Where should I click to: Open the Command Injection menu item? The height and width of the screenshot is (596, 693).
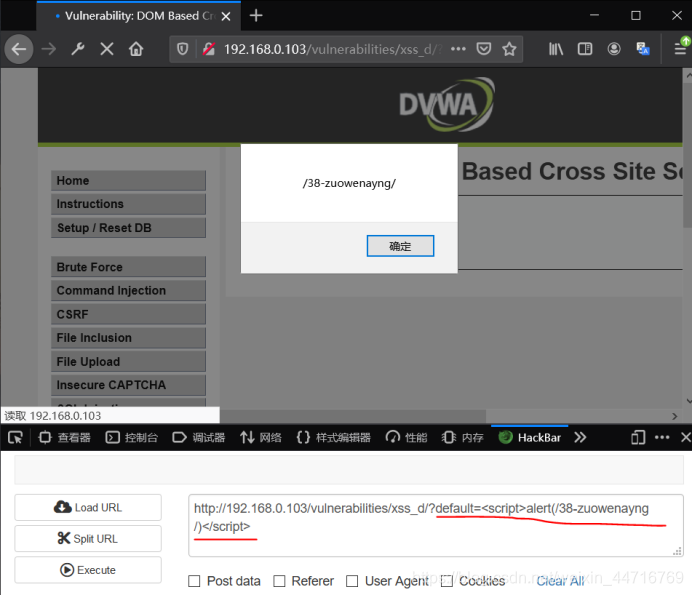pos(128,290)
